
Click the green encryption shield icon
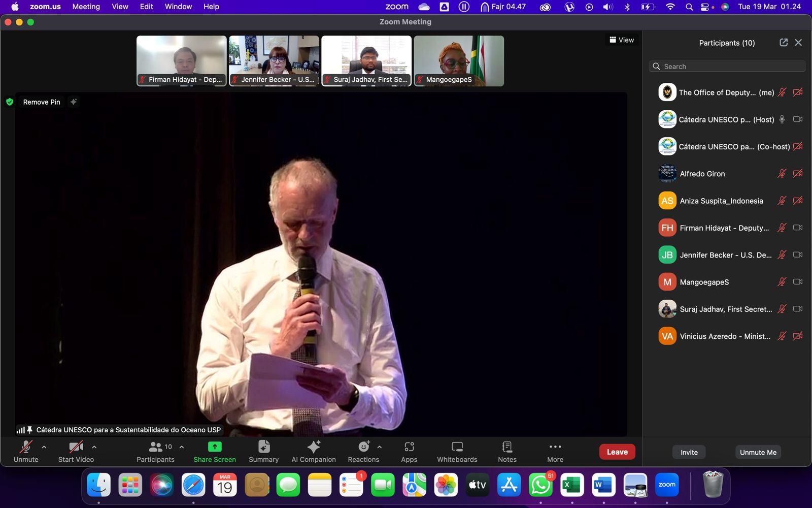click(10, 102)
